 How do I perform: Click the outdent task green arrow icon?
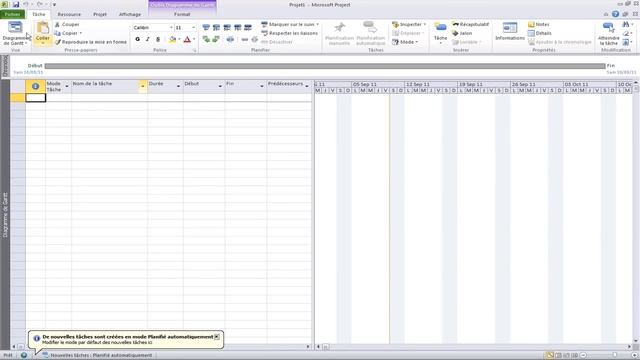point(206,40)
